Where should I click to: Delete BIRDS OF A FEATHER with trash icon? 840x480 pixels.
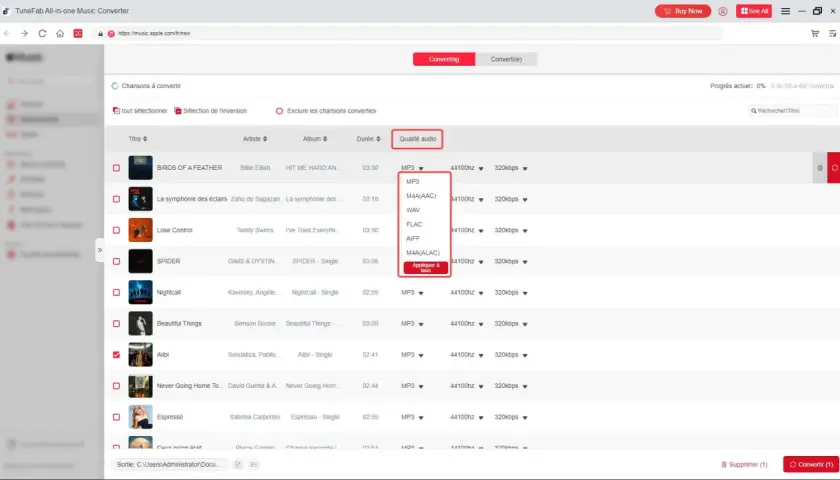[x=820, y=168]
